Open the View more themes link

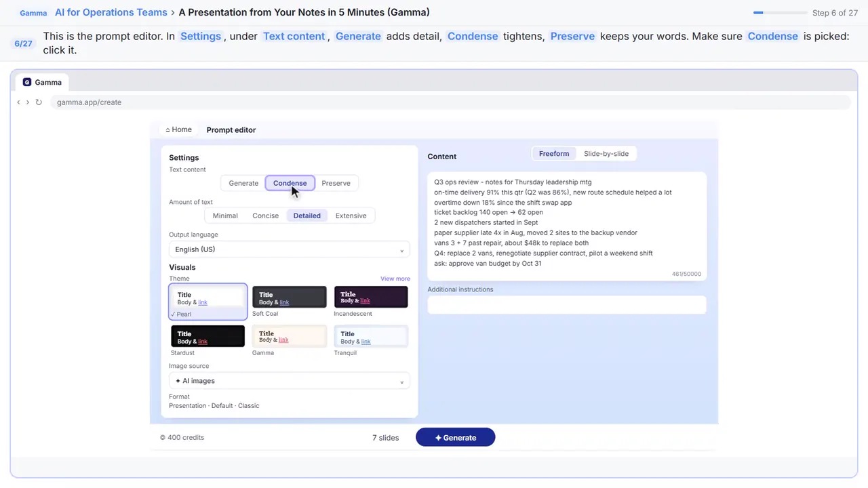coord(395,279)
